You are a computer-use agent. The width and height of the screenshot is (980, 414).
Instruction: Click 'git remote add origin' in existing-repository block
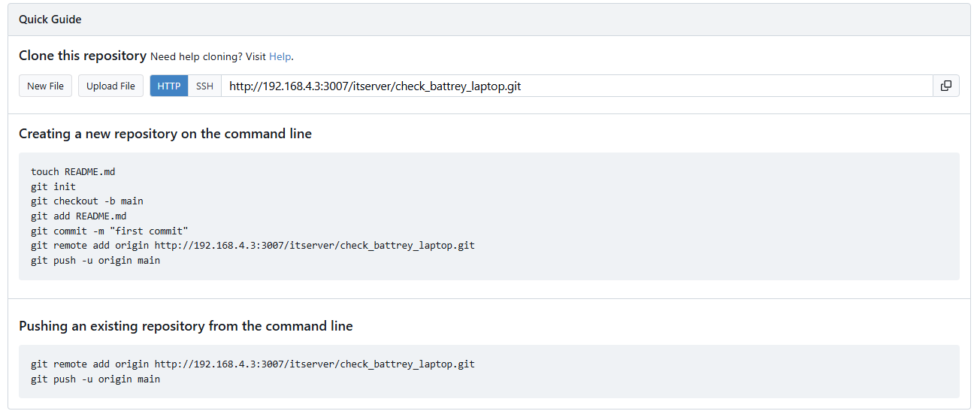pyautogui.click(x=253, y=364)
